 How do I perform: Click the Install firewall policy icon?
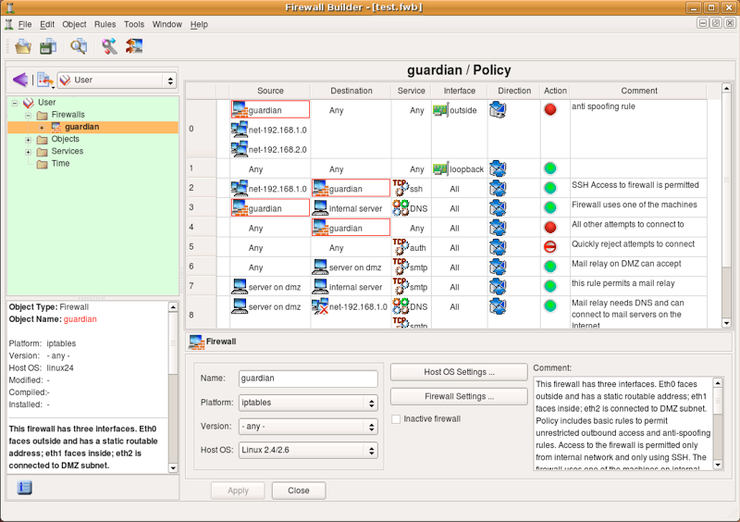pos(134,46)
